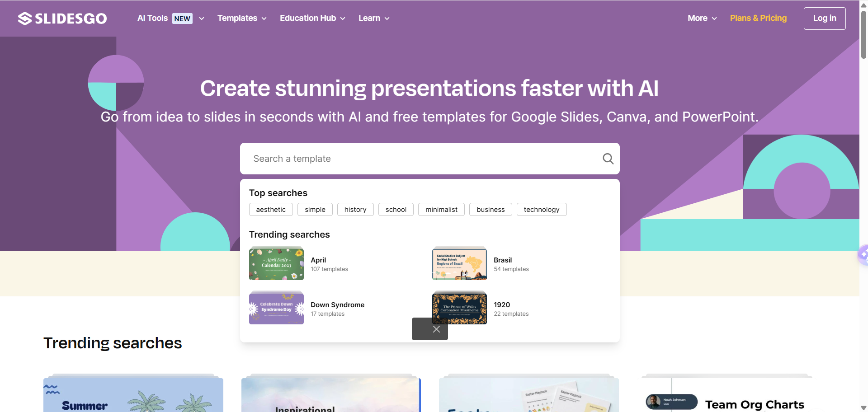Select the Down Syndrome Day thumbnail

[276, 308]
